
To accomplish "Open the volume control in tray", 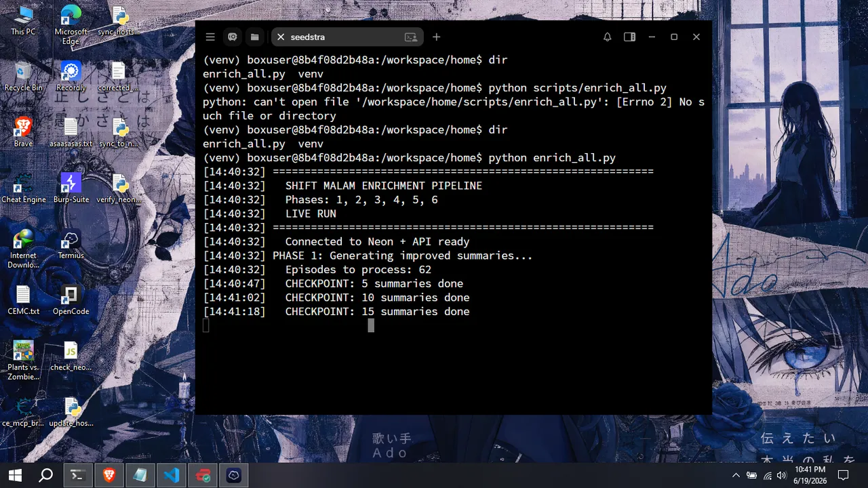I will [x=782, y=476].
